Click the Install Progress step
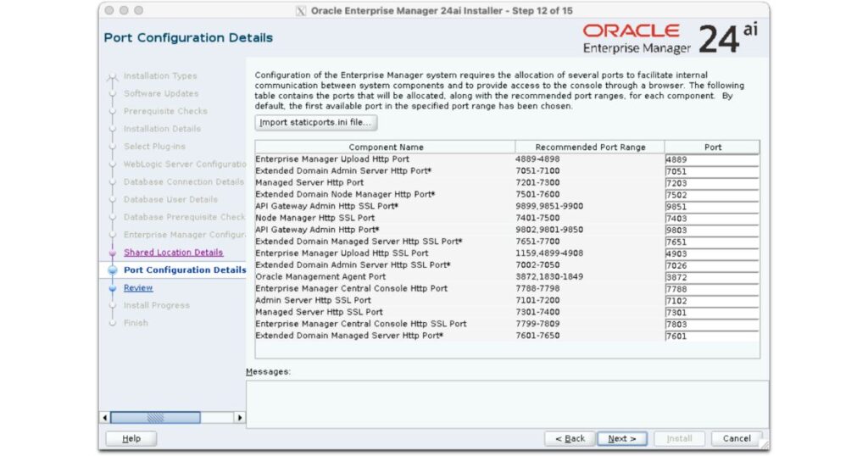 point(157,305)
